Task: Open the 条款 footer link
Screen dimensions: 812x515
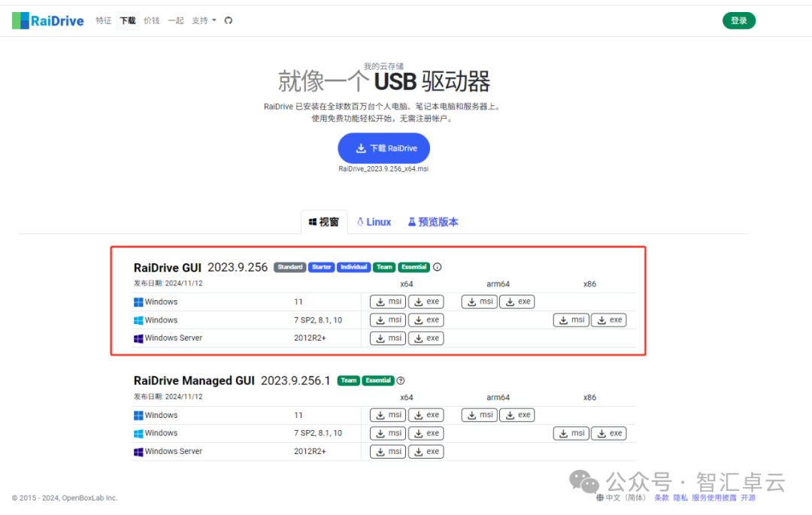Action: pyautogui.click(x=662, y=498)
